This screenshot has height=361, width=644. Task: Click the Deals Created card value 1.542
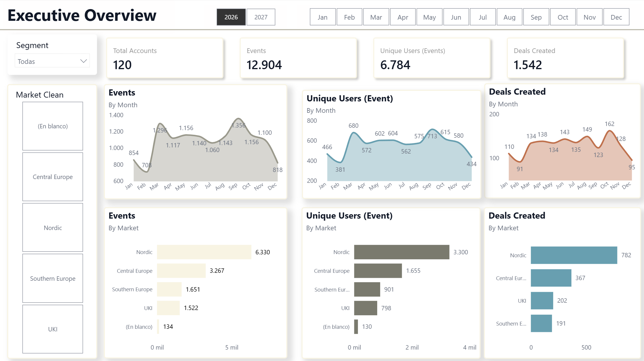pos(528,65)
